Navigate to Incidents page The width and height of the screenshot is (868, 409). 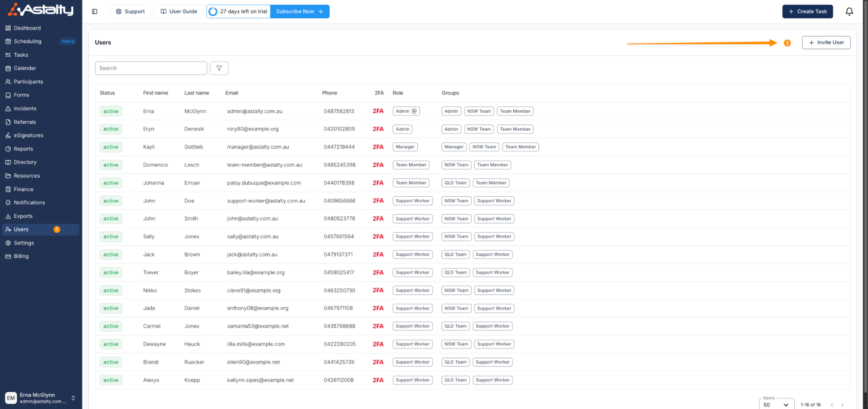25,109
